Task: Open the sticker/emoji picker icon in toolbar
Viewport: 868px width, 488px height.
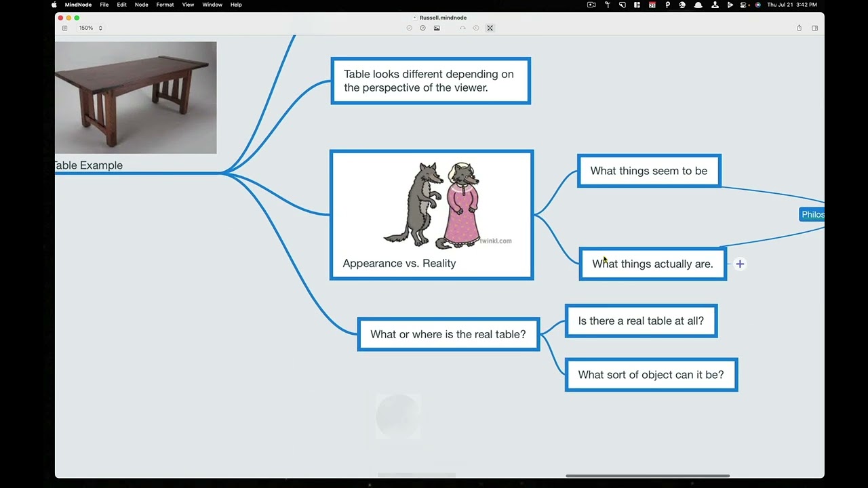Action: click(x=422, y=28)
